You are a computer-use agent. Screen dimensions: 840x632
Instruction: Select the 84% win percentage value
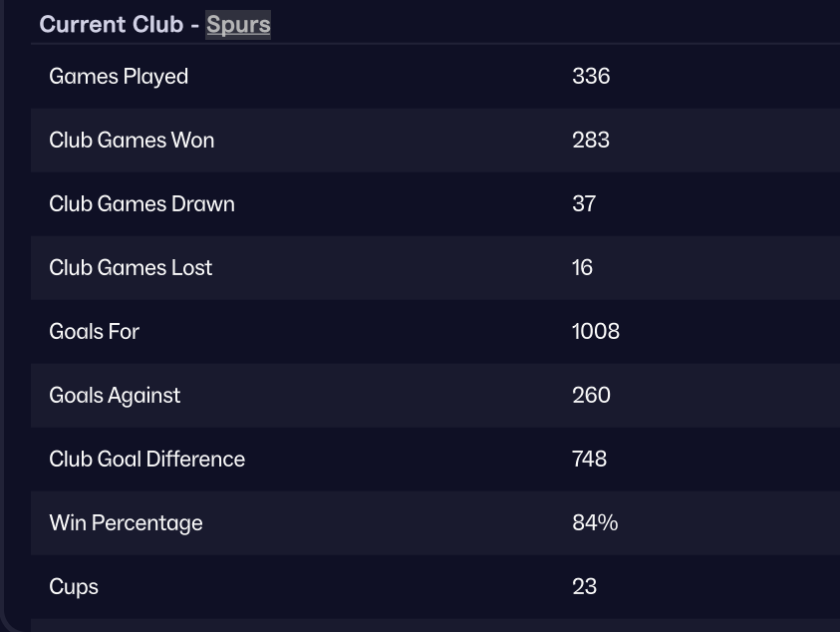(x=595, y=523)
